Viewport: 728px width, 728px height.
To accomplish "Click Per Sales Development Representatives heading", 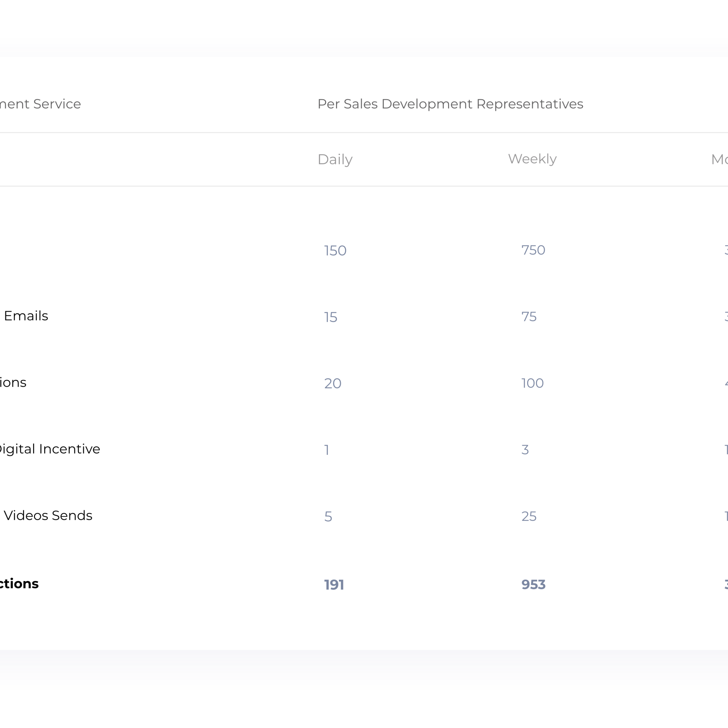I will click(x=450, y=104).
